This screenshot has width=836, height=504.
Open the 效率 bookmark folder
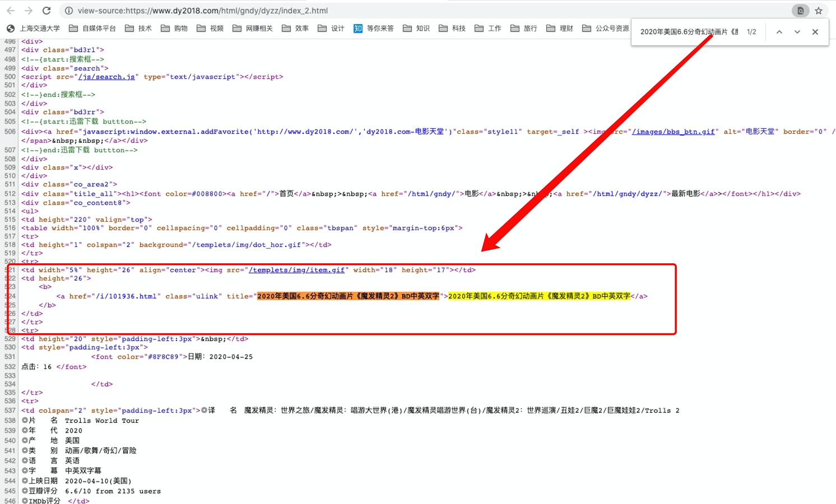[x=295, y=29]
